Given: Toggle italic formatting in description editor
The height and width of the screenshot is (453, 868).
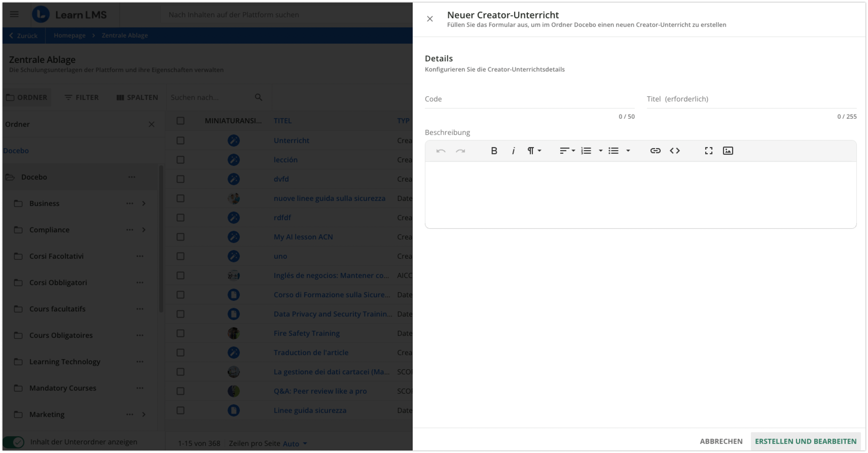Looking at the screenshot, I should [513, 151].
